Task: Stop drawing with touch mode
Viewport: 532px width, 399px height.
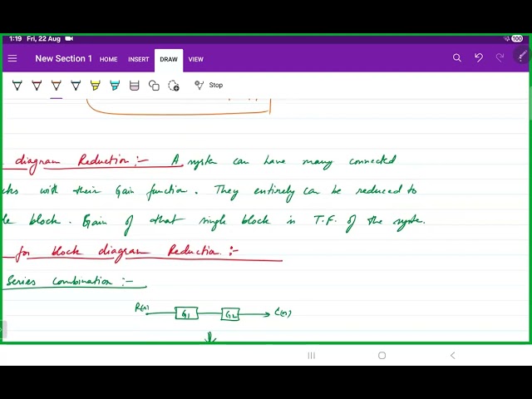Action: 209,85
